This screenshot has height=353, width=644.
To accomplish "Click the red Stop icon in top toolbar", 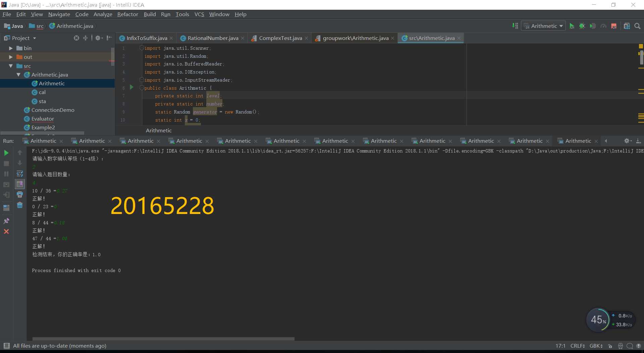I will [614, 26].
